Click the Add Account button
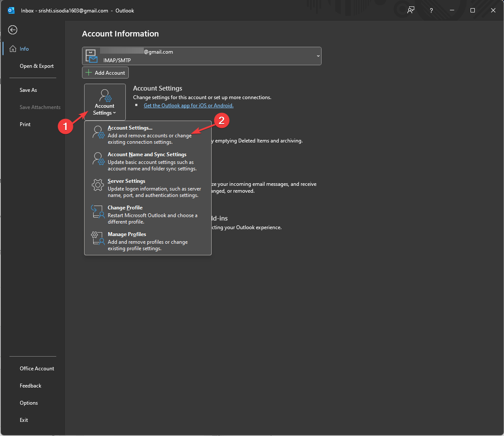 coord(105,72)
